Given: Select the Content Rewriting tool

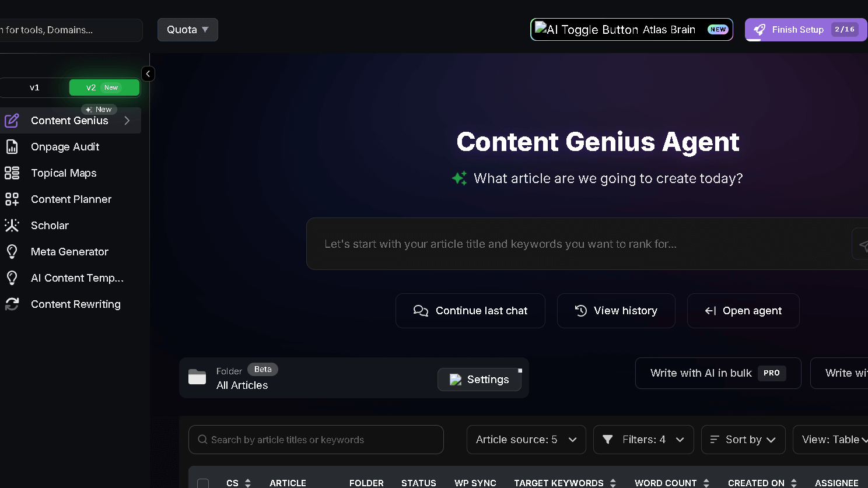Looking at the screenshot, I should pyautogui.click(x=75, y=304).
